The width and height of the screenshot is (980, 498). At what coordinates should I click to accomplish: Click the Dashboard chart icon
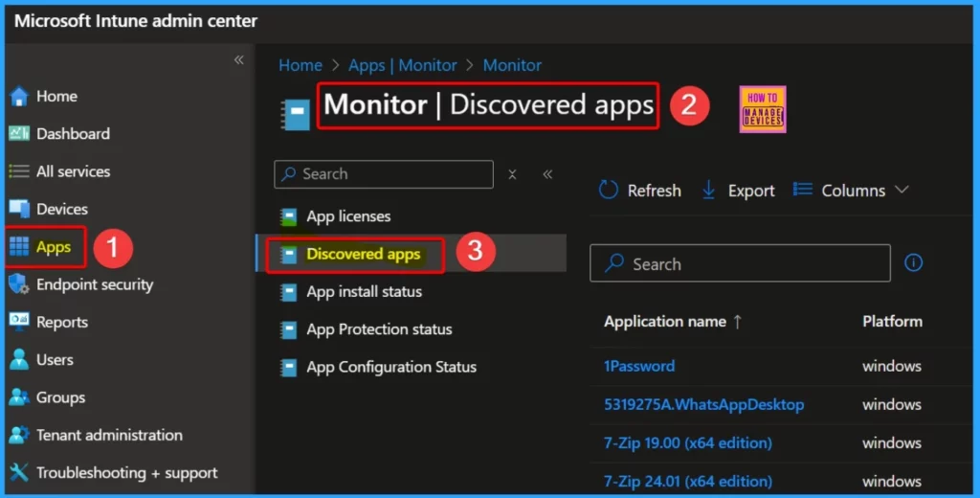[x=19, y=133]
